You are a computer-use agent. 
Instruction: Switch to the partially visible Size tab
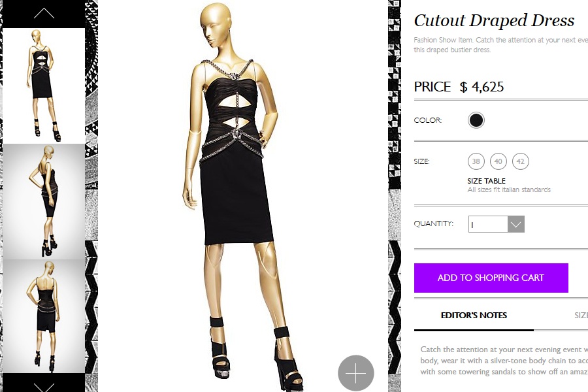581,316
